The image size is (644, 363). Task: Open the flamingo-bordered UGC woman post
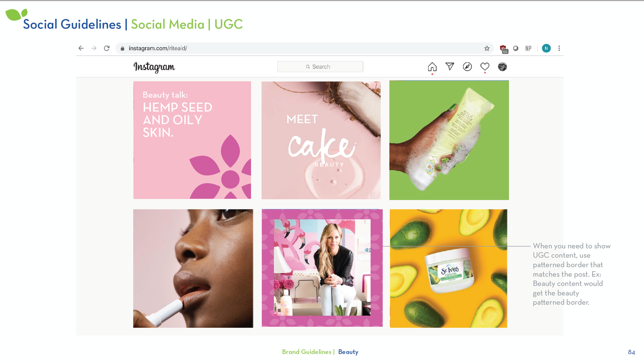pos(322,268)
